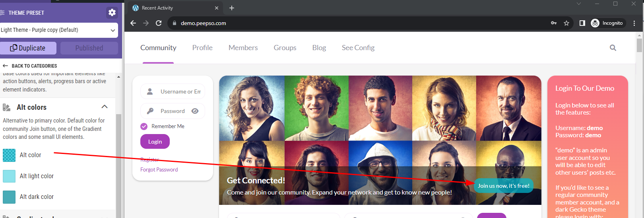The height and width of the screenshot is (218, 644).
Task: Click the page scrollbar thumb
Action: [x=639, y=45]
